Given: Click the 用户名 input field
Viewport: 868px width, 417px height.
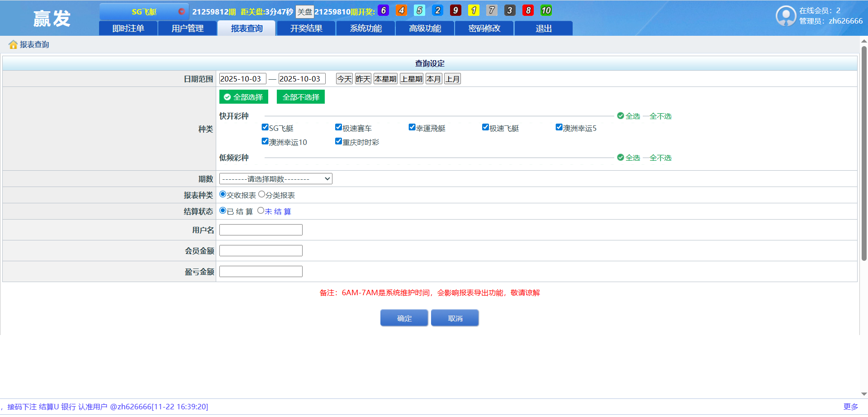Looking at the screenshot, I should (261, 230).
